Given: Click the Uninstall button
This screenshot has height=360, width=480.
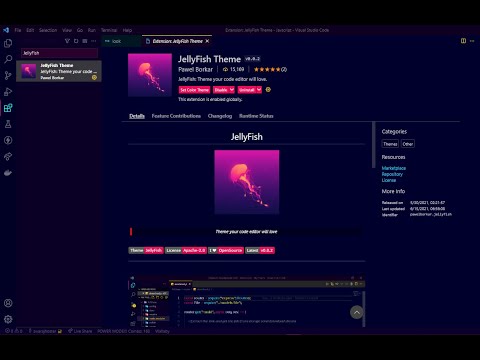Looking at the screenshot, I should coord(247,90).
